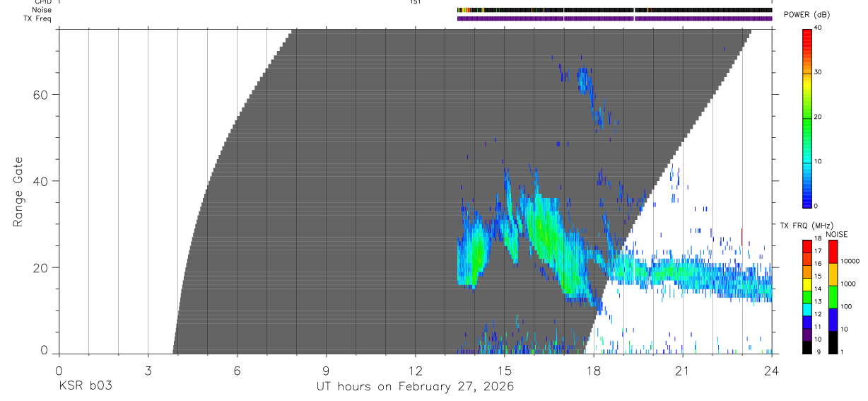The height and width of the screenshot is (401, 868).
Task: Click the cyan 12 MHz TX frequency swatch
Action: 807,309
